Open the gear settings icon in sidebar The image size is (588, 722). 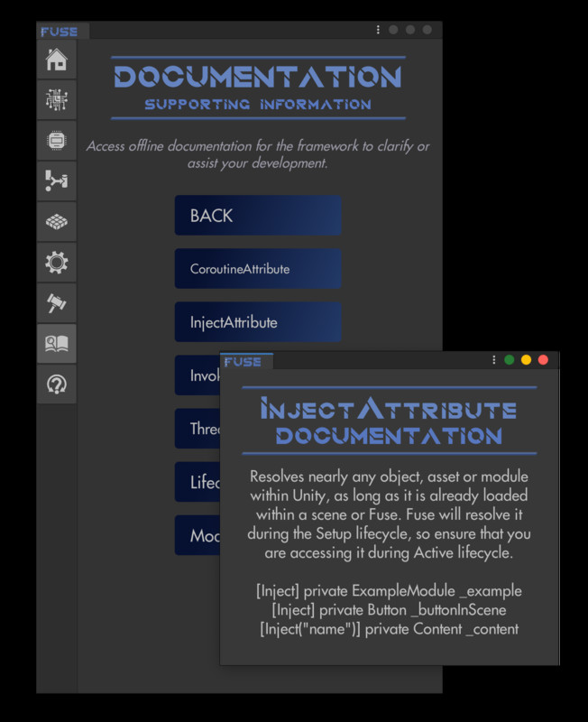pos(57,263)
